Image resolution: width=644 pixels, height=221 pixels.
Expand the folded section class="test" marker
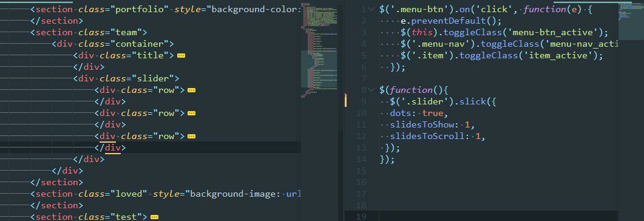click(154, 217)
